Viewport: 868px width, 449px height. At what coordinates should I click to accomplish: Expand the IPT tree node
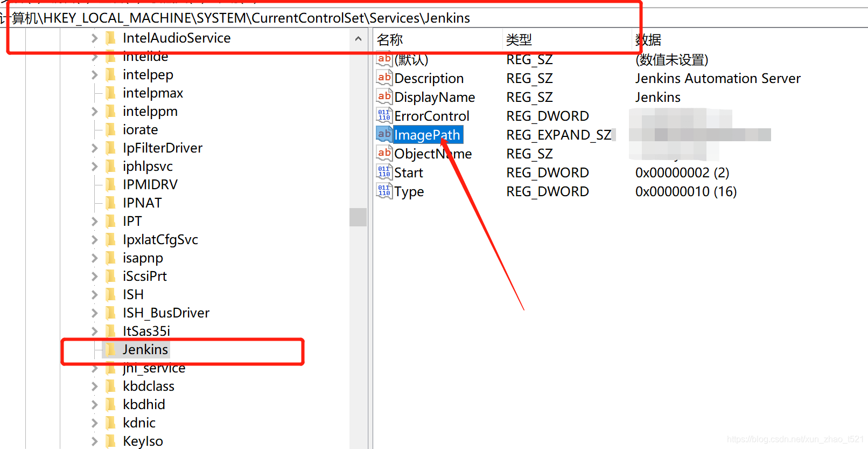pyautogui.click(x=95, y=221)
